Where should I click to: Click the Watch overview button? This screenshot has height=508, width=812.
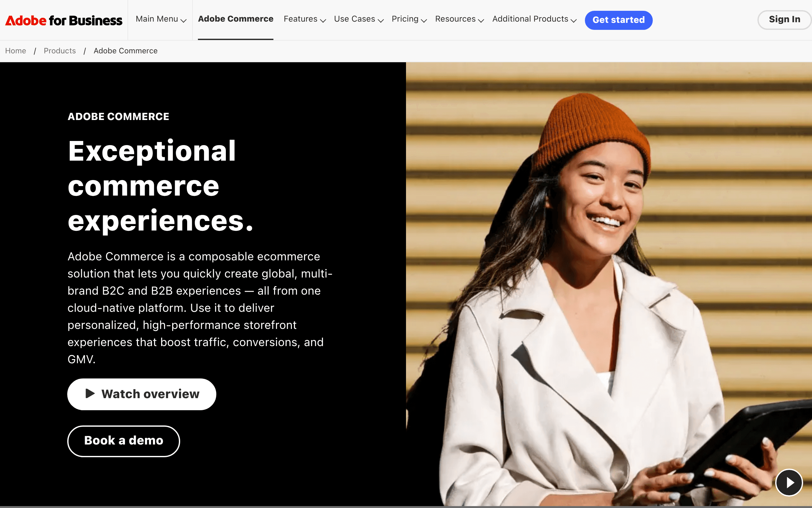pyautogui.click(x=141, y=394)
